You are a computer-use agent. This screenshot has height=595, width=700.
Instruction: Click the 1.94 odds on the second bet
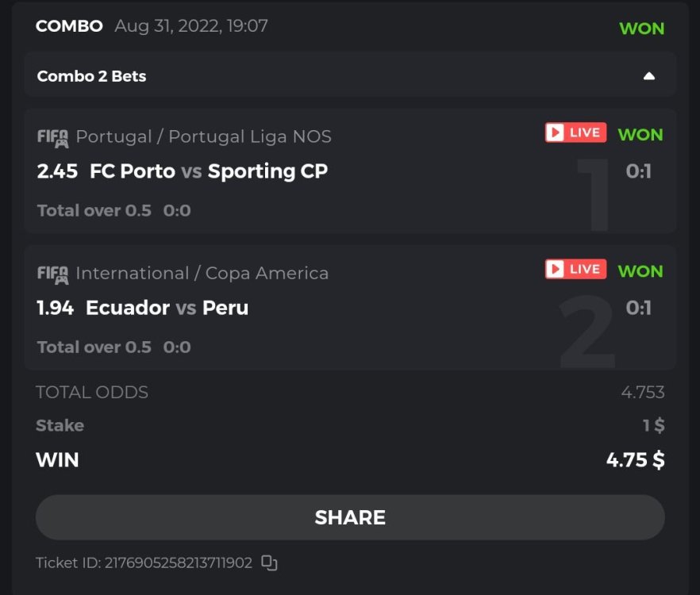(56, 308)
